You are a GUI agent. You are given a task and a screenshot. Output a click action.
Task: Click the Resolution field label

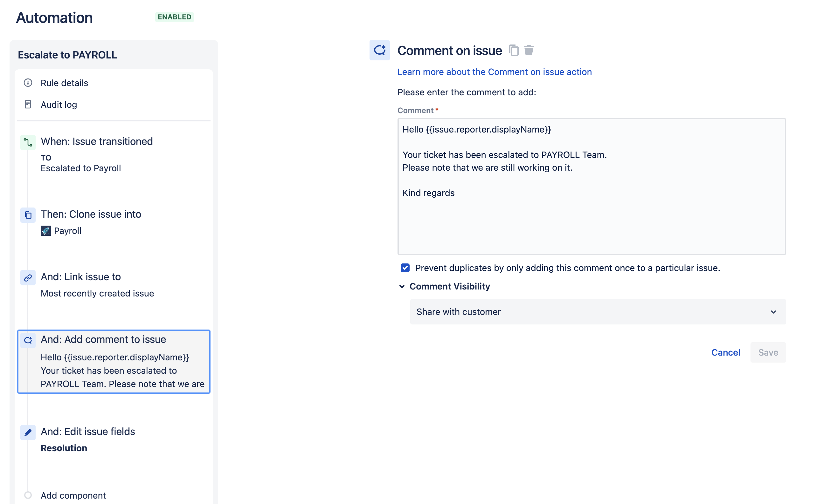(x=64, y=448)
